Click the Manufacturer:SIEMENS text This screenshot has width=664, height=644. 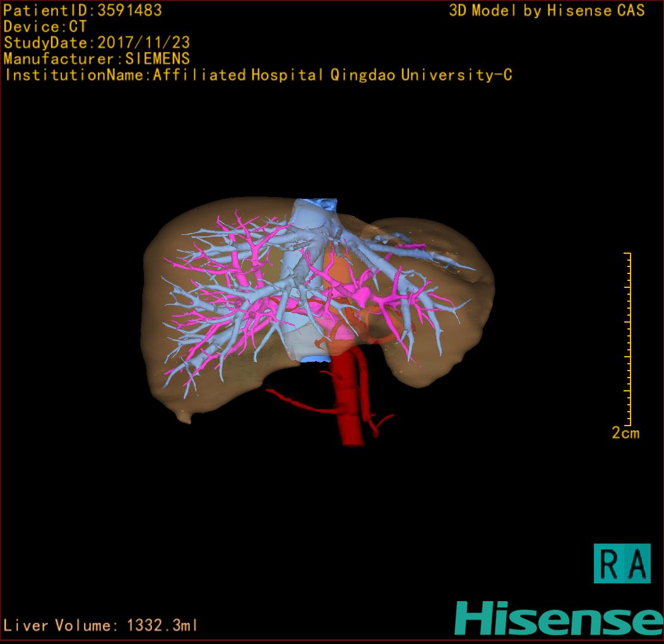97,59
